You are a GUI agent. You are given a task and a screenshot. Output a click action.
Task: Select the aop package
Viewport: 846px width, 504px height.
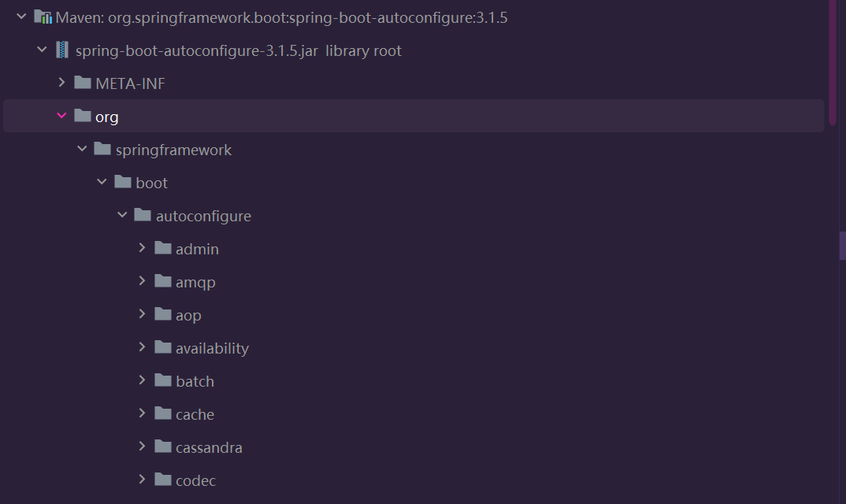(188, 316)
